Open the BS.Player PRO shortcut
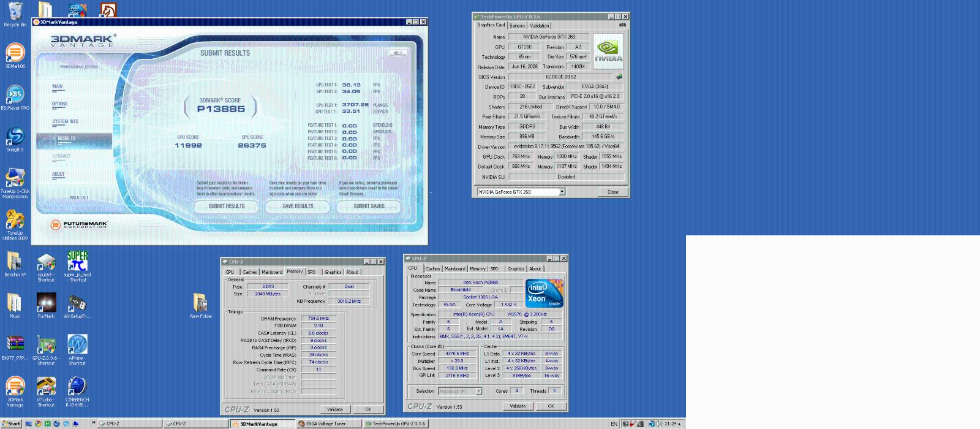 coord(15,97)
